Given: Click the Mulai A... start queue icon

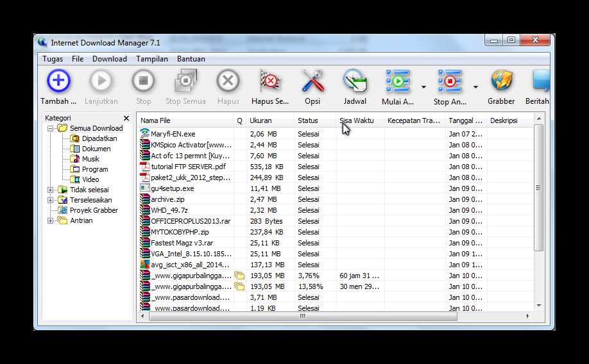Looking at the screenshot, I should pyautogui.click(x=397, y=81).
